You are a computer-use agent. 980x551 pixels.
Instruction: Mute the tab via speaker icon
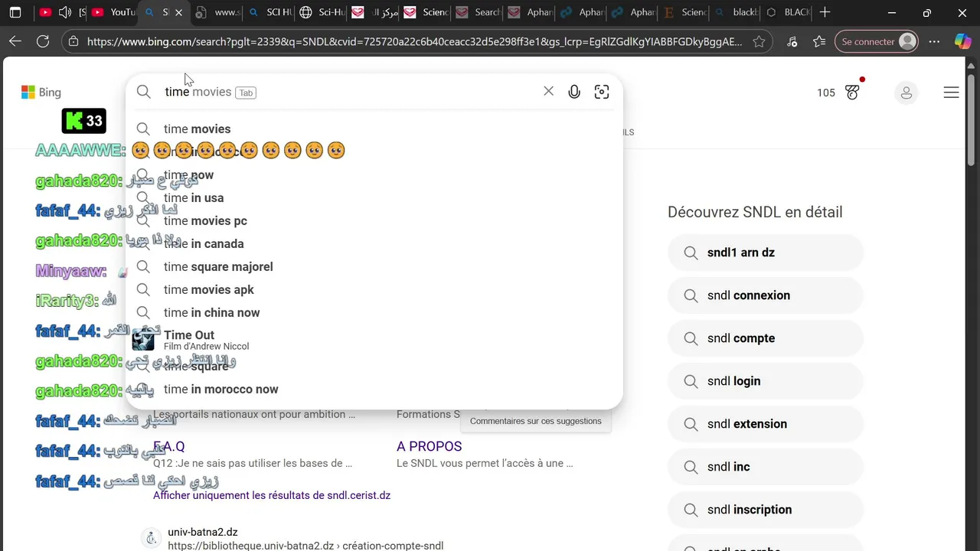point(65,12)
